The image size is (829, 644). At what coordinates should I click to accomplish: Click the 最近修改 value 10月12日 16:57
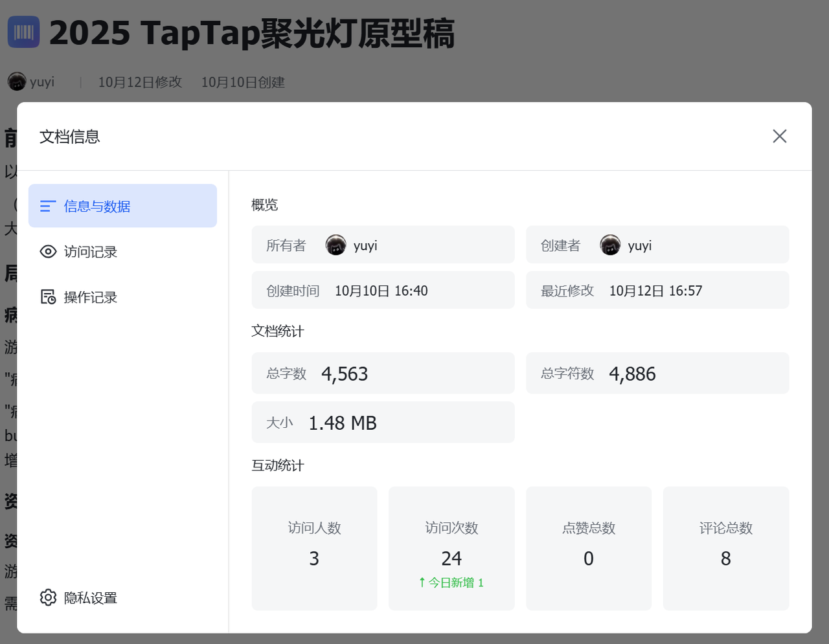655,291
